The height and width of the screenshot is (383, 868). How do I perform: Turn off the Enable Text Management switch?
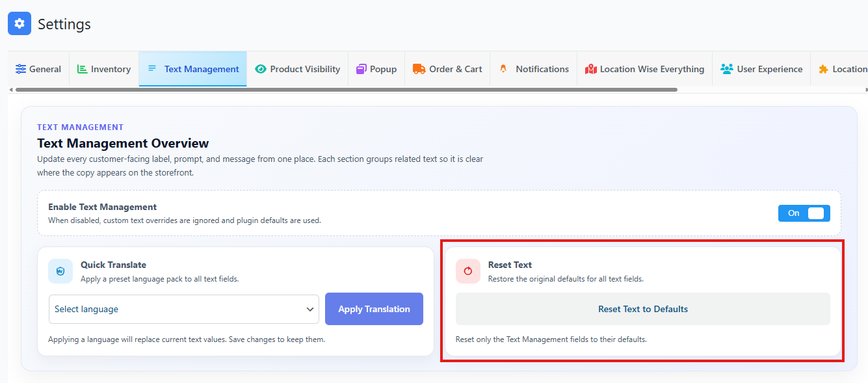point(804,213)
